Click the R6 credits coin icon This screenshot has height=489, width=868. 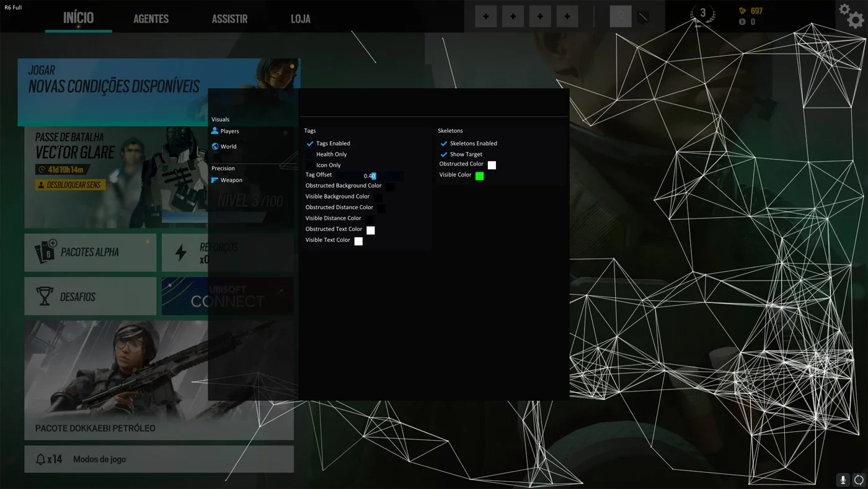(x=743, y=22)
